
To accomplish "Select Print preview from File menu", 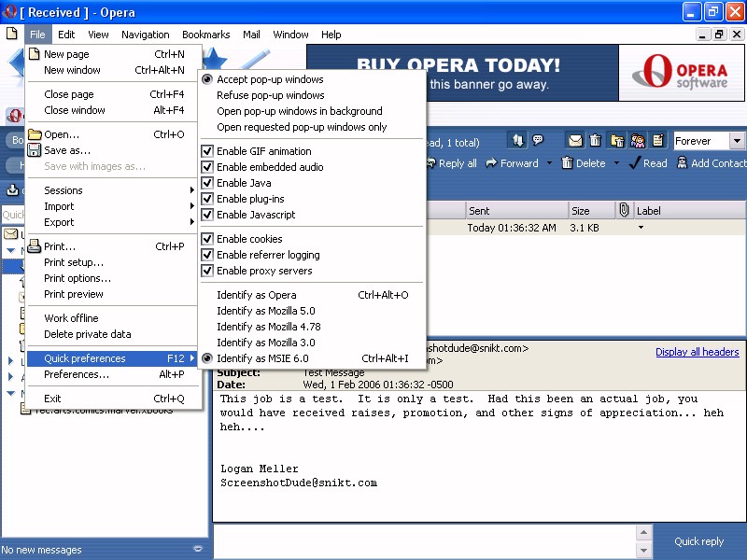I will pos(74,294).
